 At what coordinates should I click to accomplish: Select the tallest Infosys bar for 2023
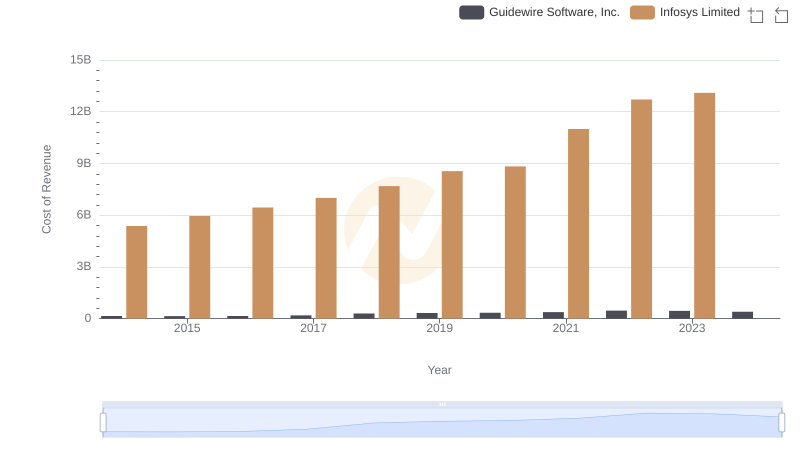[705, 206]
